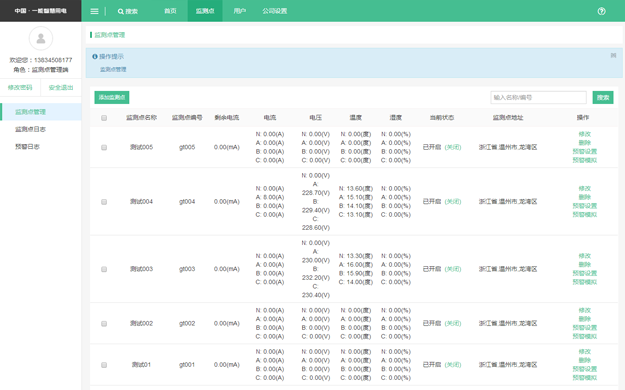Open the 公司设置 navigation tab
Viewport: 625px width, 390px height.
tap(275, 11)
